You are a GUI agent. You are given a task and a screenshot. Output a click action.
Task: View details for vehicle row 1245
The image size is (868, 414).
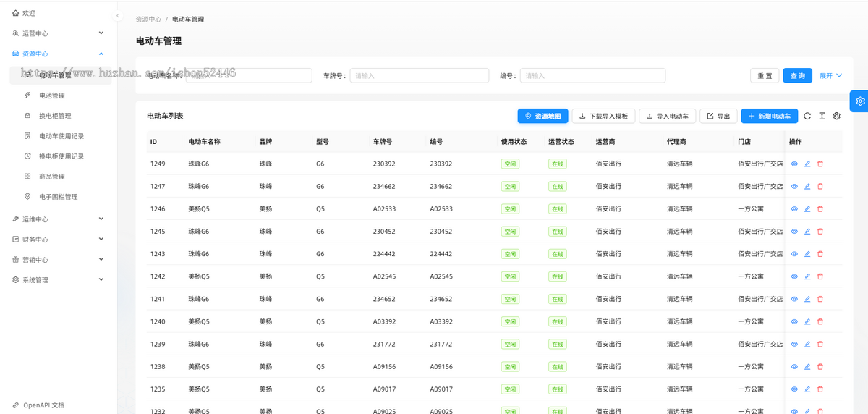pos(794,232)
